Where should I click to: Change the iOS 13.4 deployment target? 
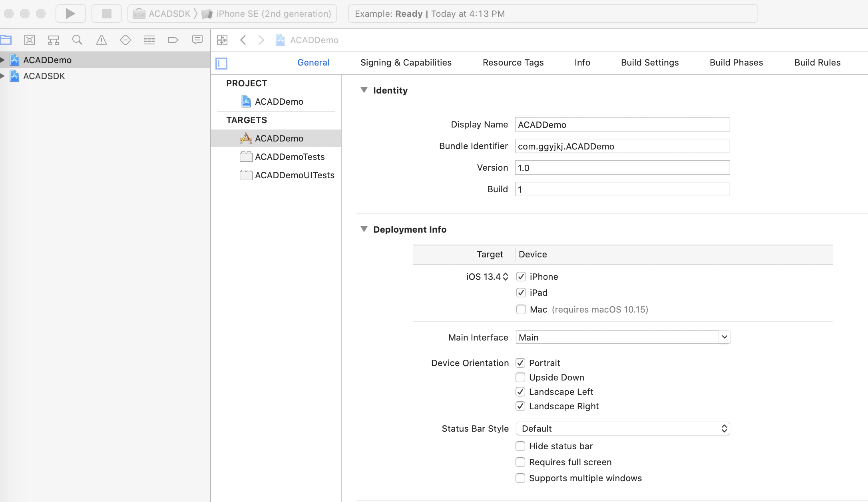click(487, 277)
